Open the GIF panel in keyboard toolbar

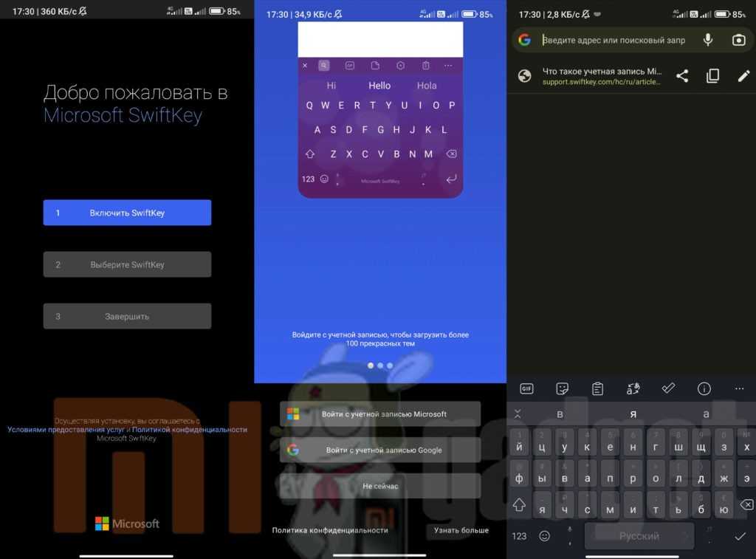pyautogui.click(x=526, y=388)
